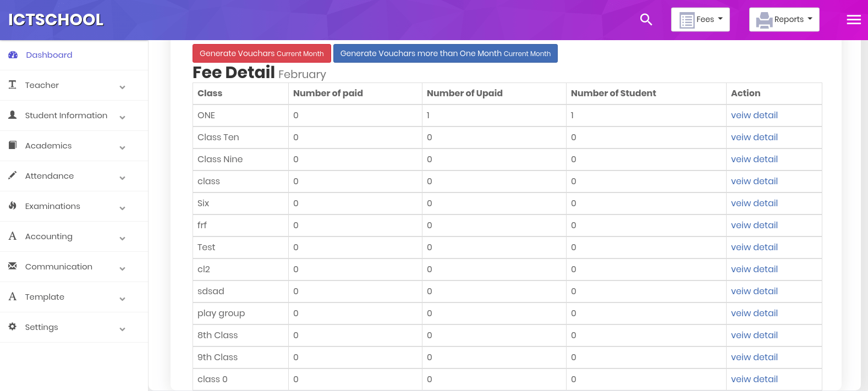Image resolution: width=868 pixels, height=391 pixels.
Task: Expand the Accounting chevron
Action: coord(122,238)
